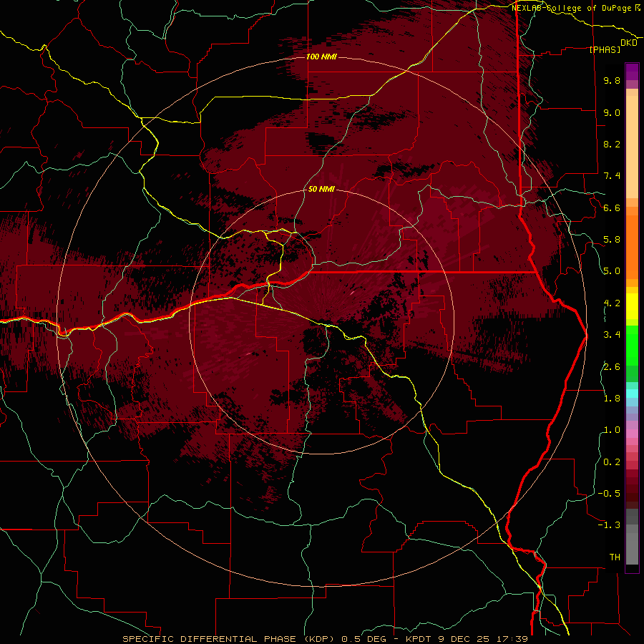This screenshot has width=644, height=644.
Task: Click the 2.6 legend value
Action: (x=612, y=366)
